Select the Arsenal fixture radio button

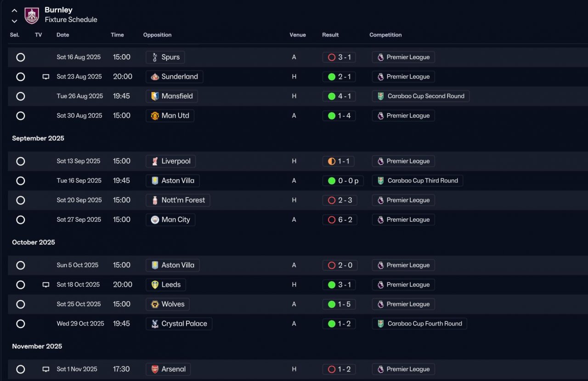point(20,370)
